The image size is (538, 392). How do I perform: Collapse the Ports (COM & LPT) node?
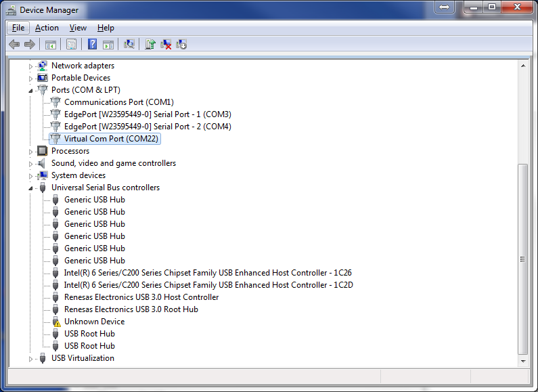[30, 91]
